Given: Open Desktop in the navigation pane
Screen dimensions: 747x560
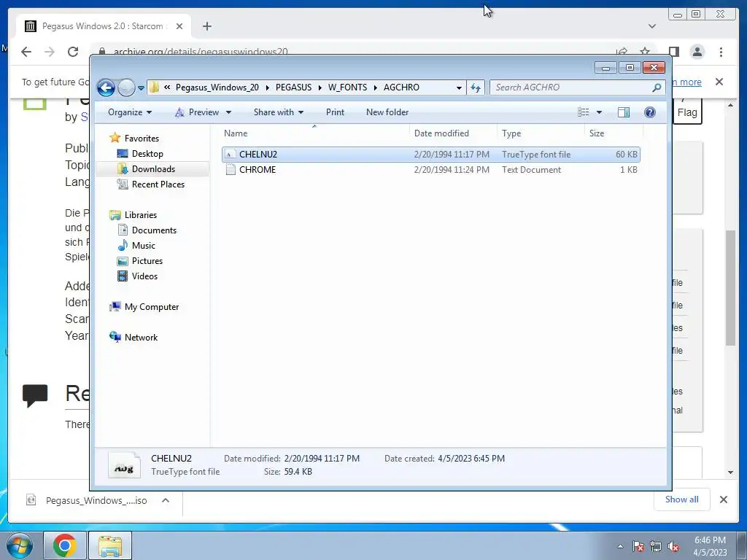Looking at the screenshot, I should 147,153.
